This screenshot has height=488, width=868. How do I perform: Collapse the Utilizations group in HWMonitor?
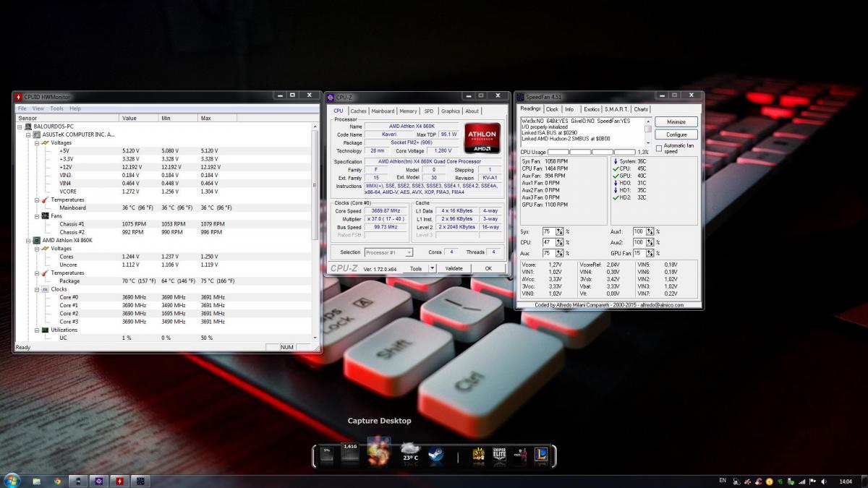tap(36, 330)
